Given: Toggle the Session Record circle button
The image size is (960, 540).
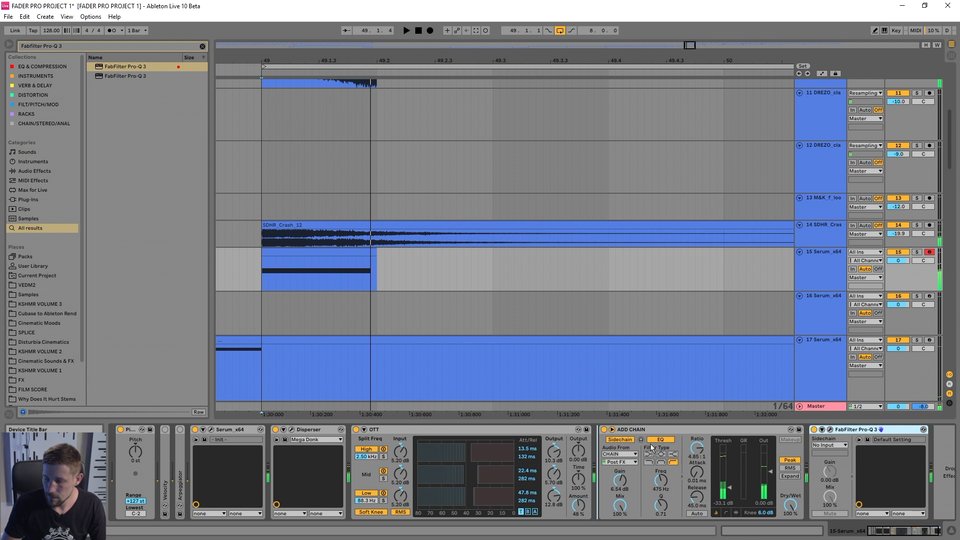Looking at the screenshot, I should point(486,30).
